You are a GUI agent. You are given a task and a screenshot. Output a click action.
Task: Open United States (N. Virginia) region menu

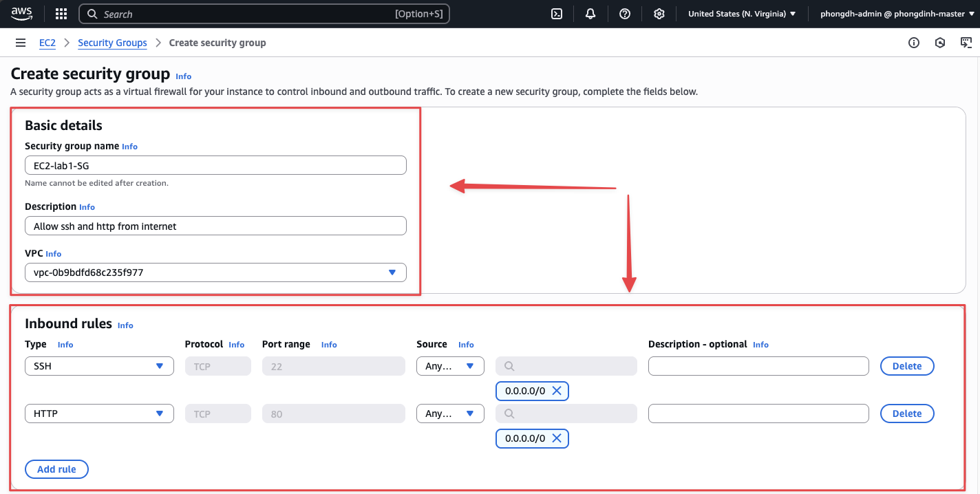point(742,14)
